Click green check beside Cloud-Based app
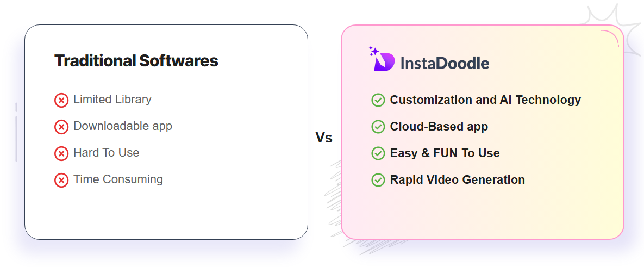Image resolution: width=644 pixels, height=267 pixels. 378,127
